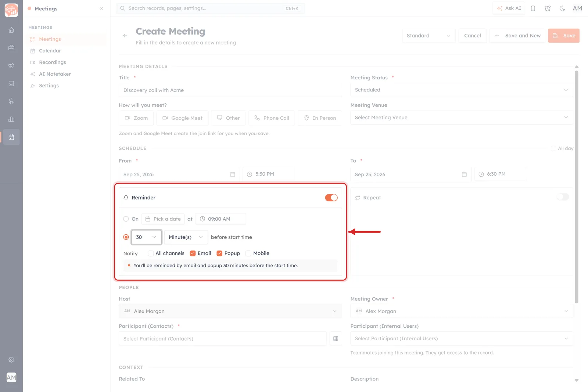
Task: Uncheck the Popup notification checkbox
Action: [x=219, y=253]
